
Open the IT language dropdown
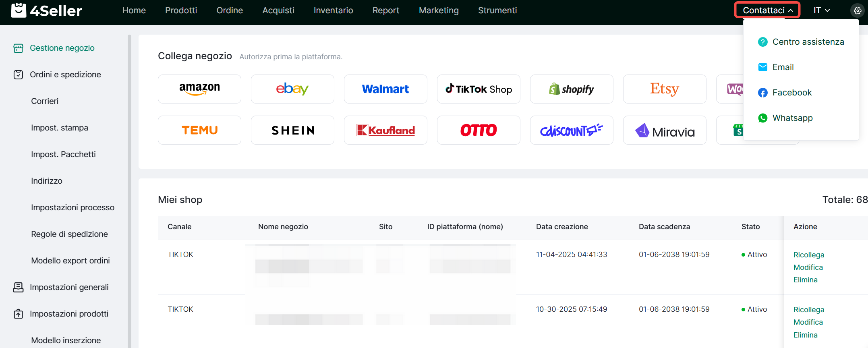(821, 10)
